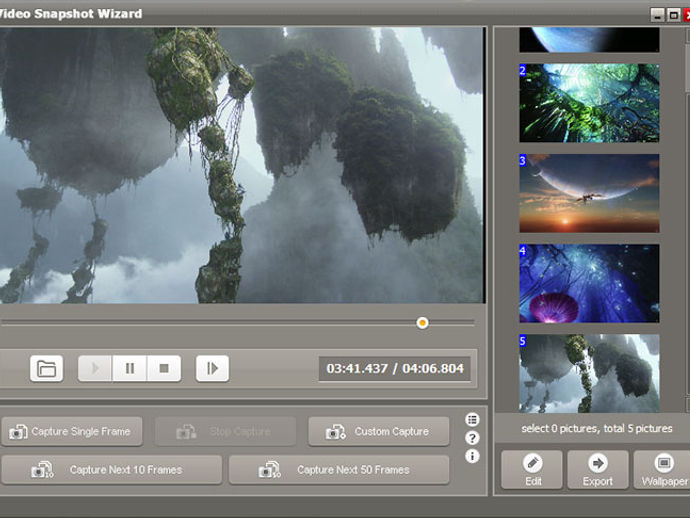
Task: Capture Next 50 Frames
Action: pyautogui.click(x=339, y=470)
